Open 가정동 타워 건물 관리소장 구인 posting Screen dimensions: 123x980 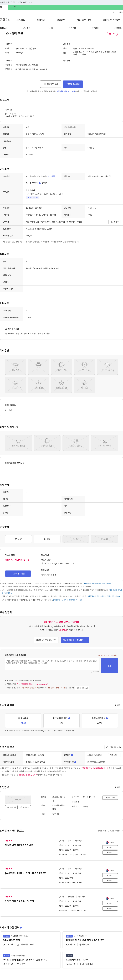(19, 901)
